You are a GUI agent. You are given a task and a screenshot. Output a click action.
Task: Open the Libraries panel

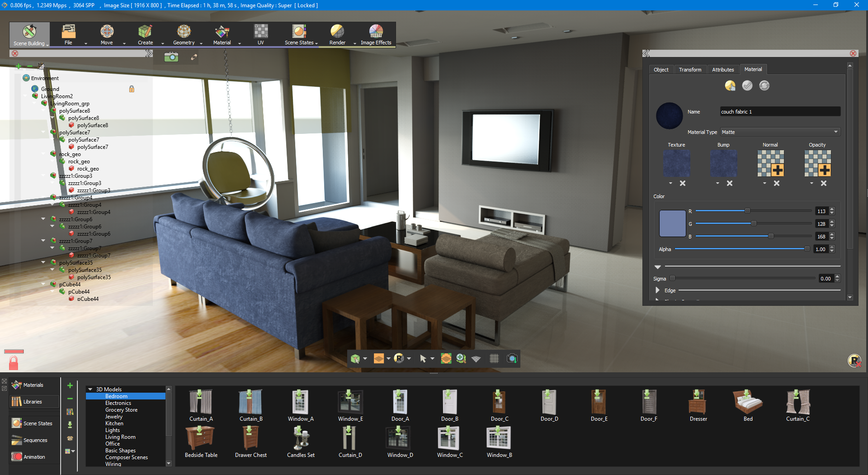pyautogui.click(x=34, y=402)
